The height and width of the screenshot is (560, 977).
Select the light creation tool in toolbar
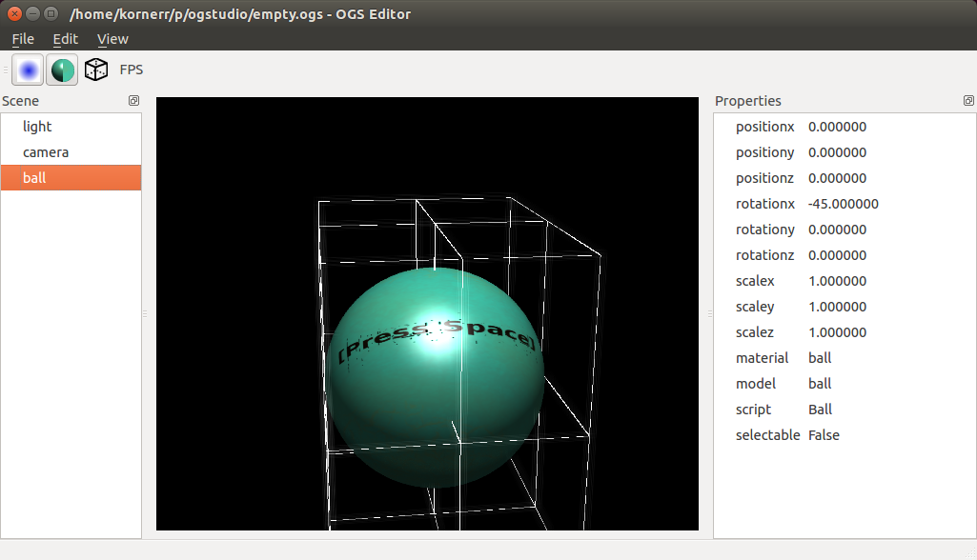point(27,69)
